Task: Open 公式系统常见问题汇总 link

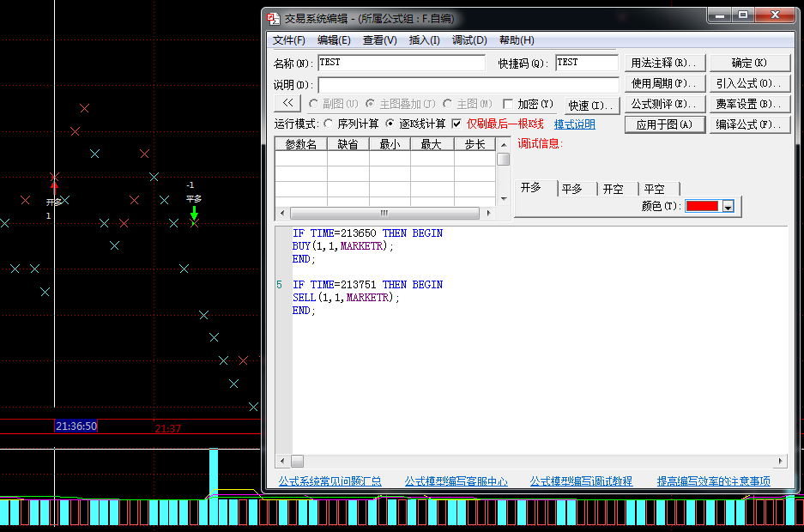Action: click(329, 481)
